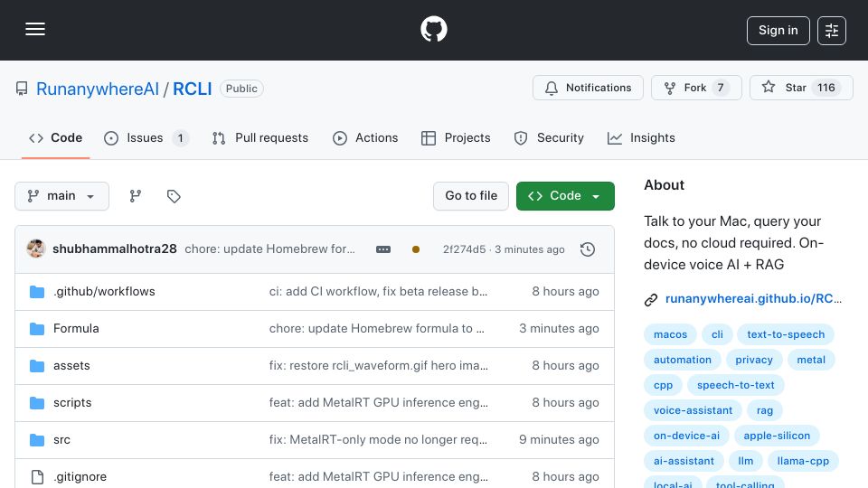The width and height of the screenshot is (868, 488).
Task: Expand commit details with the ellipsis button
Action: point(383,249)
